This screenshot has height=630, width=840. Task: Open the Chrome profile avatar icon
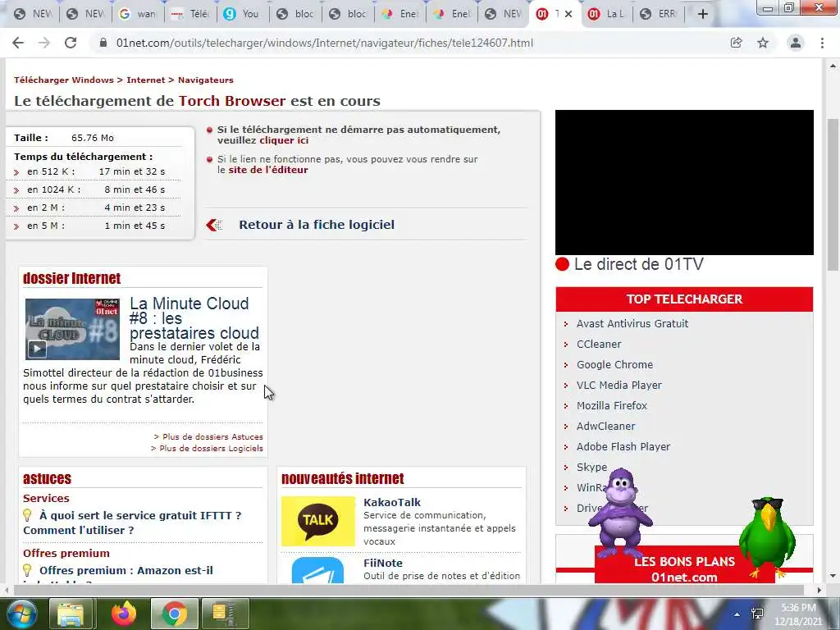click(x=796, y=43)
